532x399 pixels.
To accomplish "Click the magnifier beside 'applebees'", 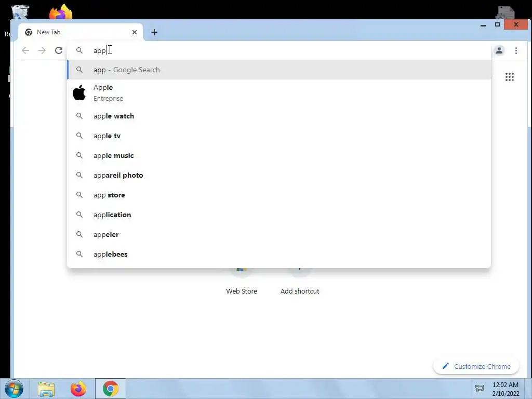I will (x=79, y=254).
